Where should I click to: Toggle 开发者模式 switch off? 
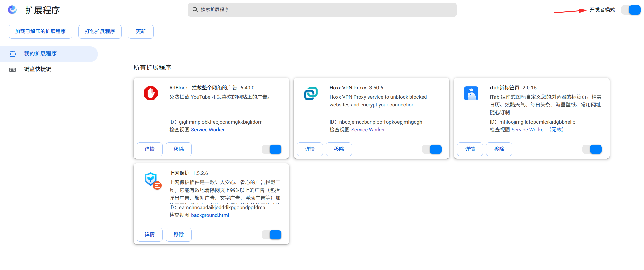(631, 10)
